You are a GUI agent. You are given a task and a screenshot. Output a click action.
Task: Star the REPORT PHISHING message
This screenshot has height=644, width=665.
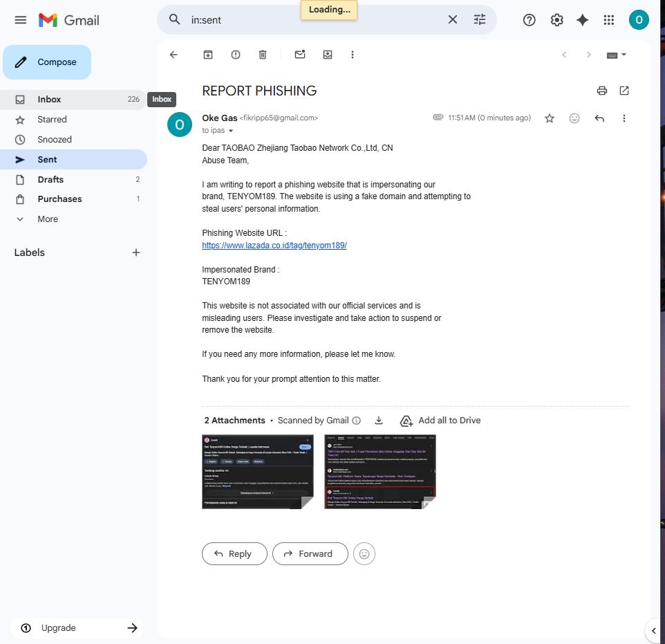[550, 118]
